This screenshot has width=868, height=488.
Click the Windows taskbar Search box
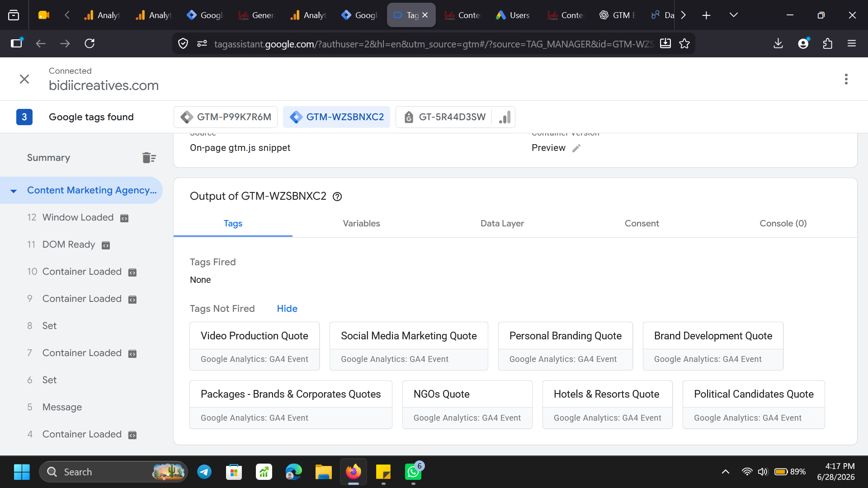pos(113,472)
